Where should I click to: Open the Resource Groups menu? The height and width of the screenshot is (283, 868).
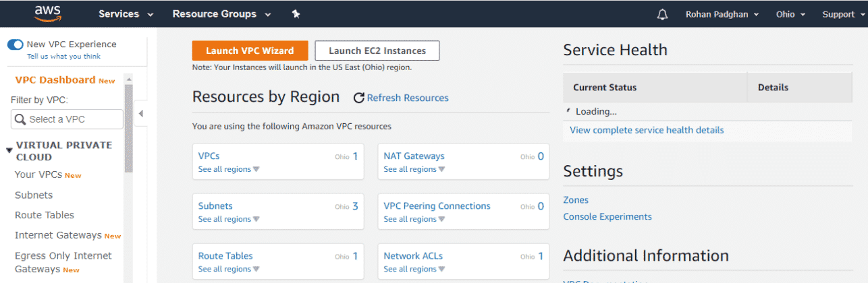tap(221, 14)
